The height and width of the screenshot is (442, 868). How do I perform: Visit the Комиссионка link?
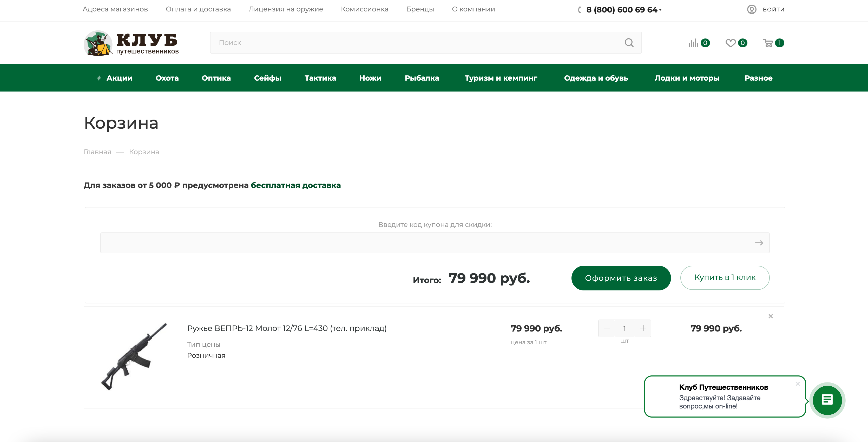[365, 9]
